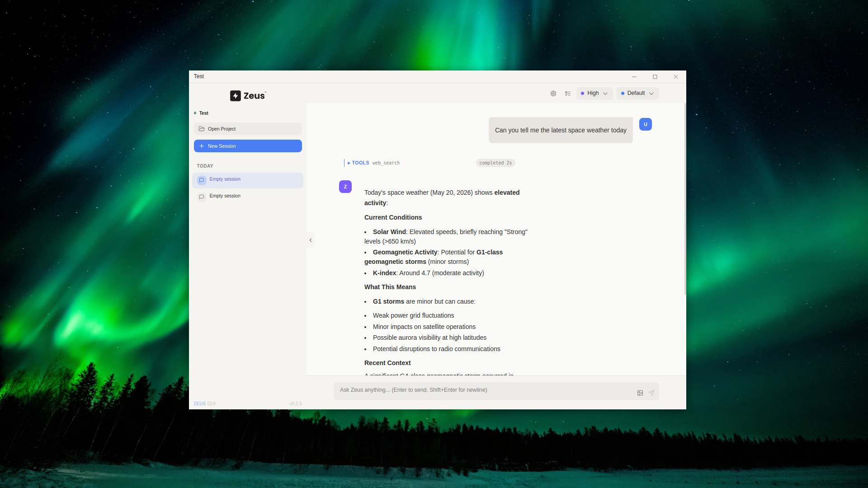Click the Solar Wind bullet text

[x=446, y=237]
